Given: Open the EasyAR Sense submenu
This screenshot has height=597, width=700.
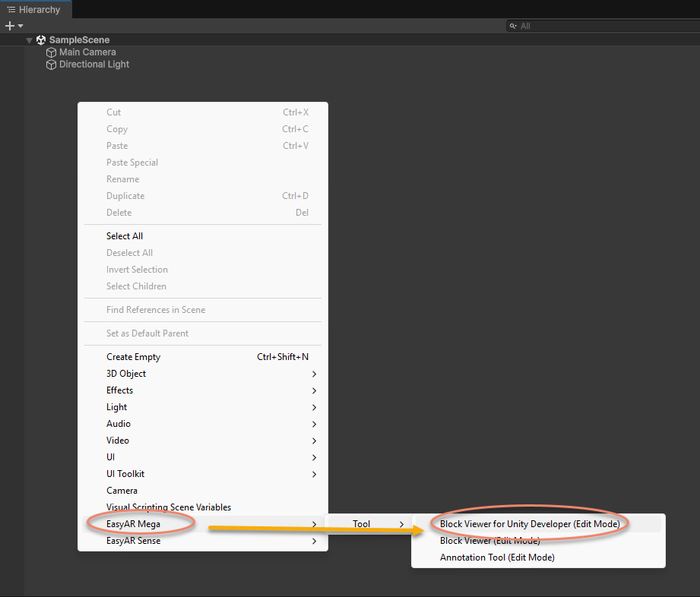Looking at the screenshot, I should click(135, 540).
